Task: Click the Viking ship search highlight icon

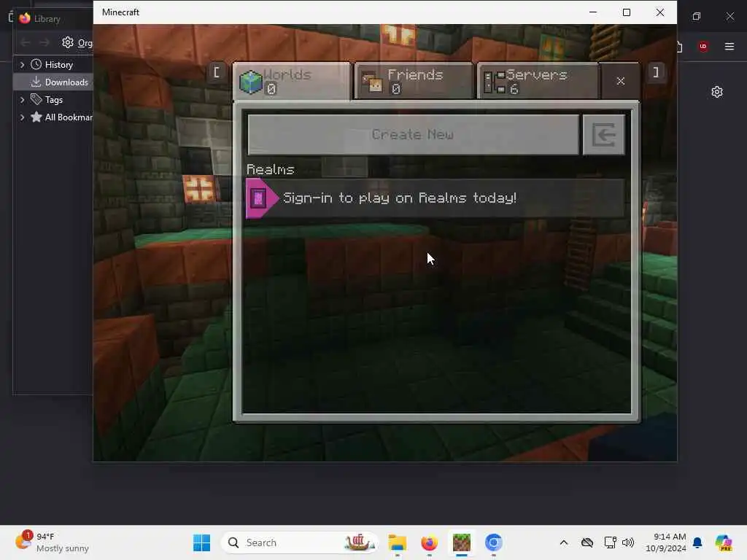Action: click(358, 542)
